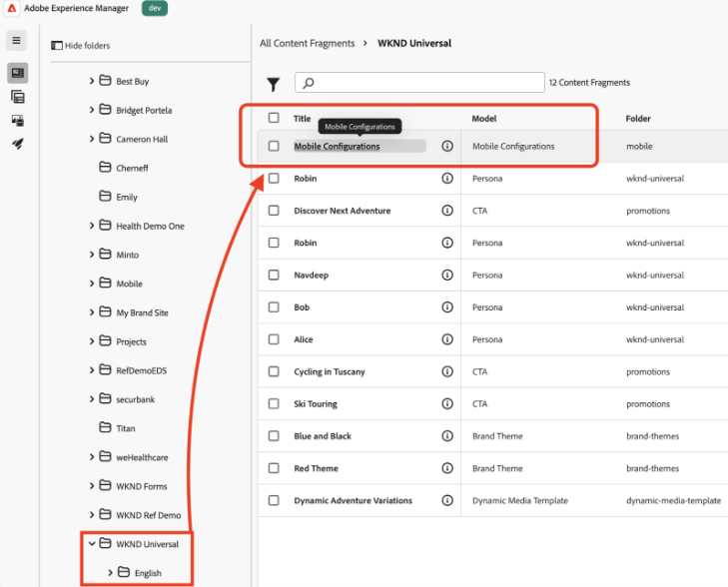Screen dimensions: 728x587
Task: Click the Adobe logo icon
Action: pos(12,9)
